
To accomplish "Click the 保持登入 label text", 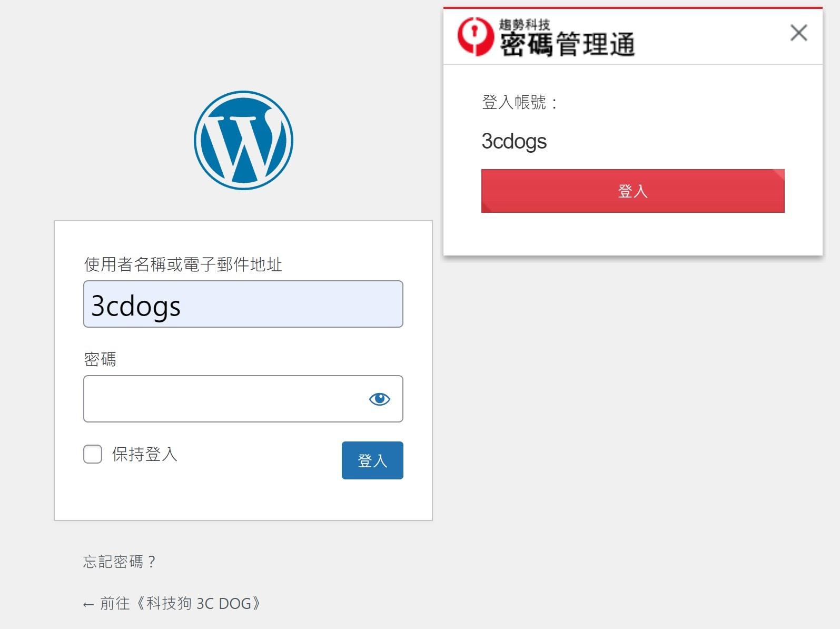I will (145, 454).
